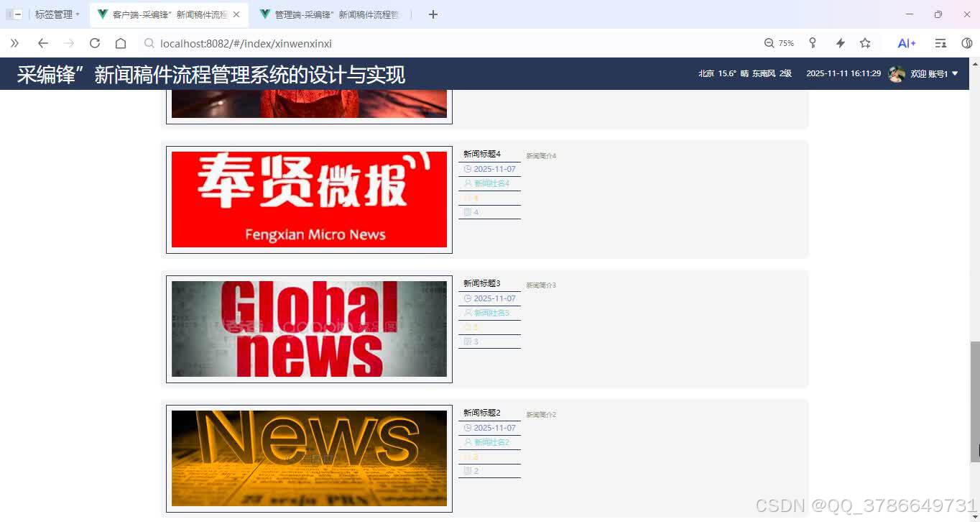Screen dimensions: 980x522
Task: Click summary text 新闻简介4
Action: (x=541, y=156)
